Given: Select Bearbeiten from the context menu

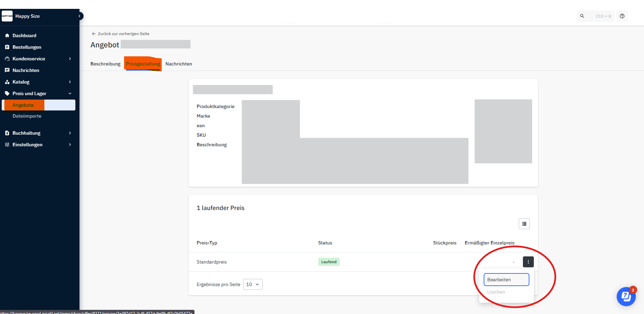Looking at the screenshot, I should (506, 280).
